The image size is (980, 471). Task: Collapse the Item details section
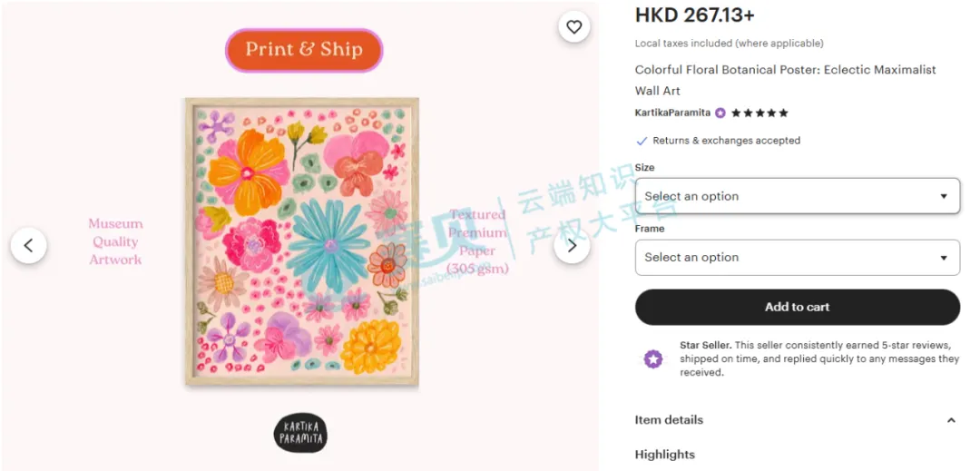951,420
